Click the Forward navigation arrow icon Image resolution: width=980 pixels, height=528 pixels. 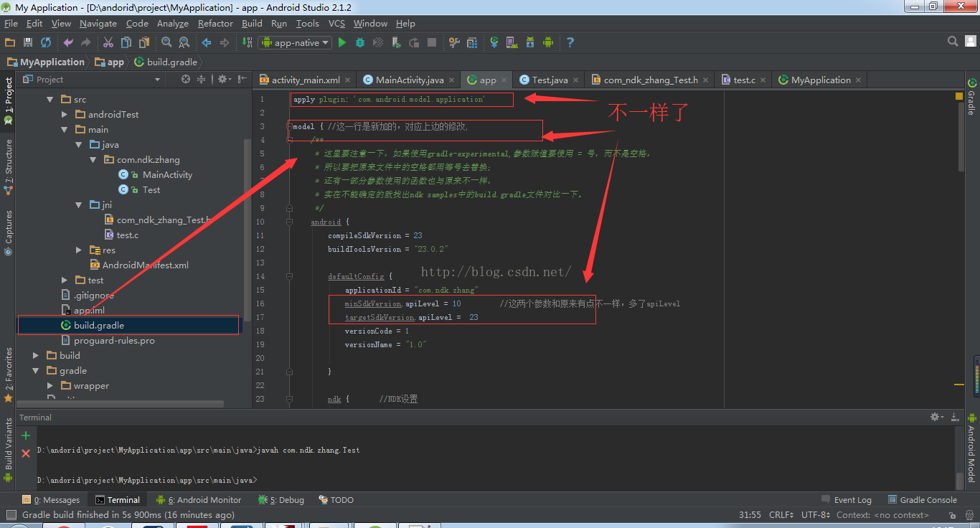(x=225, y=42)
